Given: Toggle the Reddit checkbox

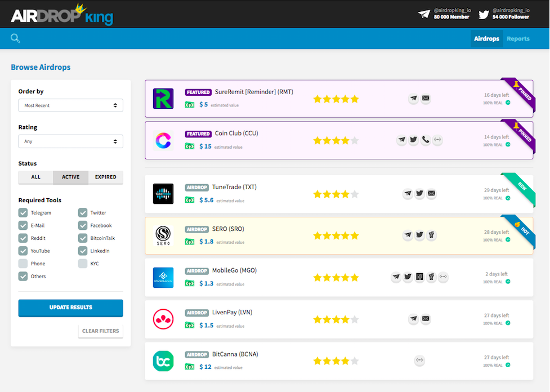Looking at the screenshot, I should click(x=23, y=238).
